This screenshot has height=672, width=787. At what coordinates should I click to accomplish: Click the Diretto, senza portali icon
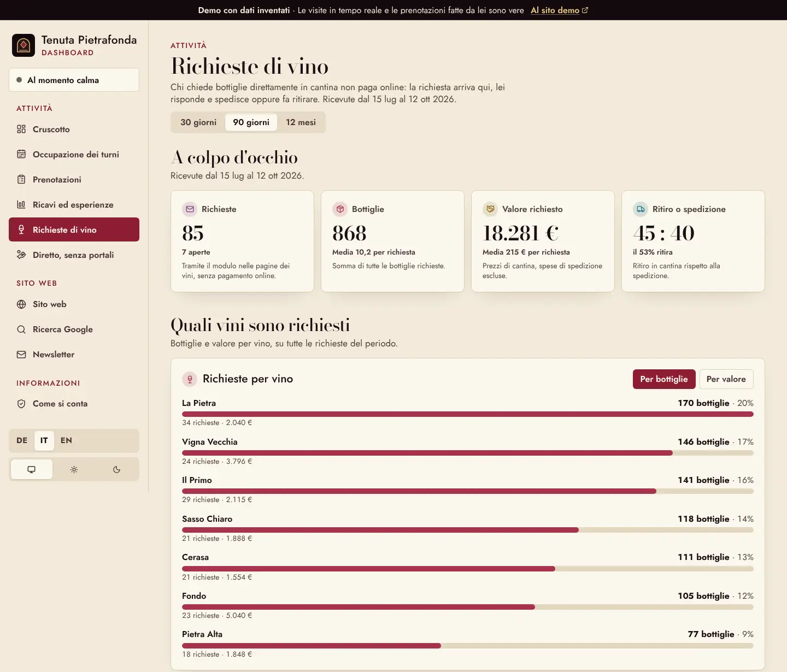pyautogui.click(x=21, y=255)
